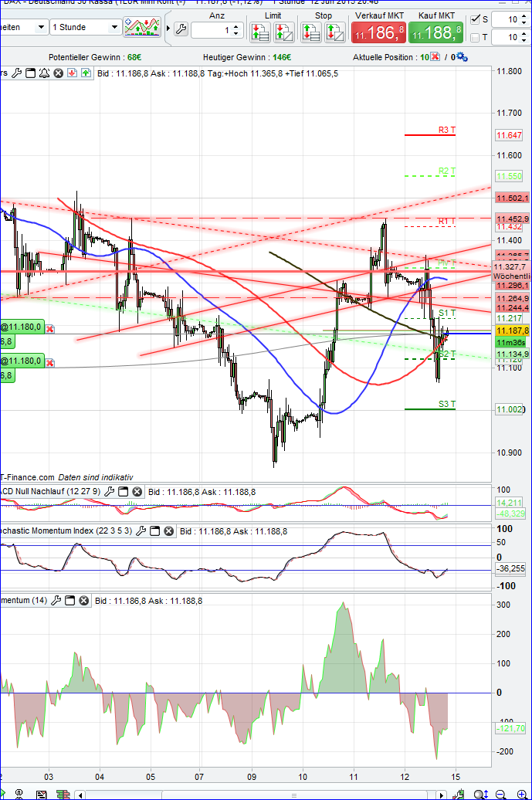The height and width of the screenshot is (800, 532).
Task: Select the upper @11.180,0 order label
Action: pos(22,327)
